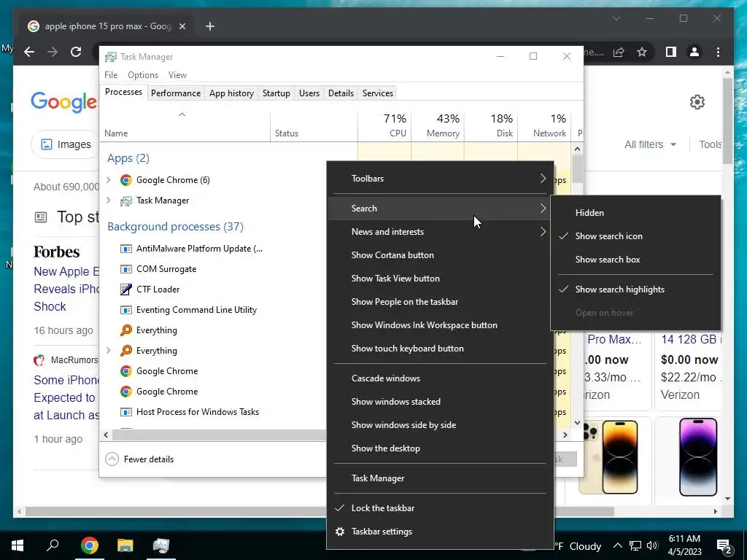Click the volume speaker tray icon
Screen dimensions: 747x560
point(652,545)
